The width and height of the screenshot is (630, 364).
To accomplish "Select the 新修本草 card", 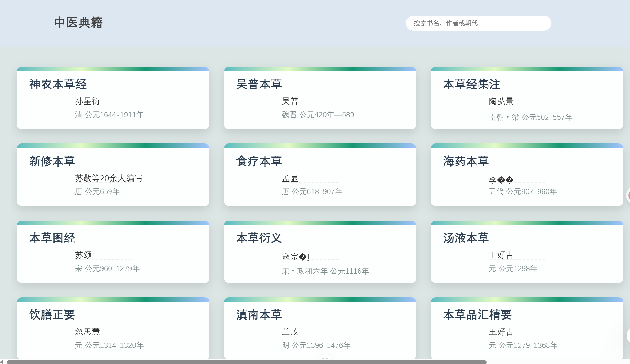I will [x=113, y=175].
